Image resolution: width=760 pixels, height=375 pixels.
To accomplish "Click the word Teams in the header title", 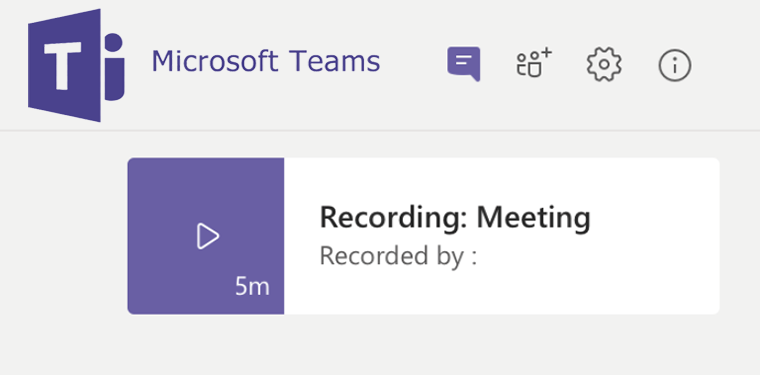I will click(x=335, y=61).
